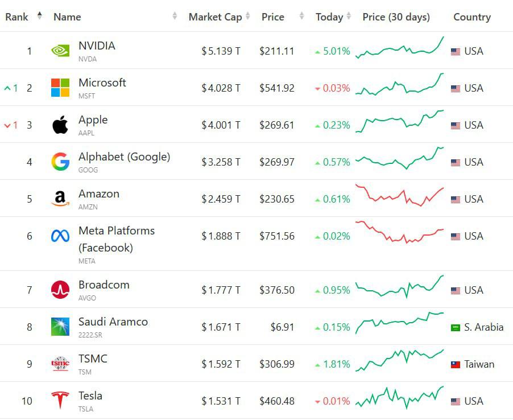Sort table by Rank column arrows
This screenshot has width=513, height=420.
pyautogui.click(x=39, y=17)
